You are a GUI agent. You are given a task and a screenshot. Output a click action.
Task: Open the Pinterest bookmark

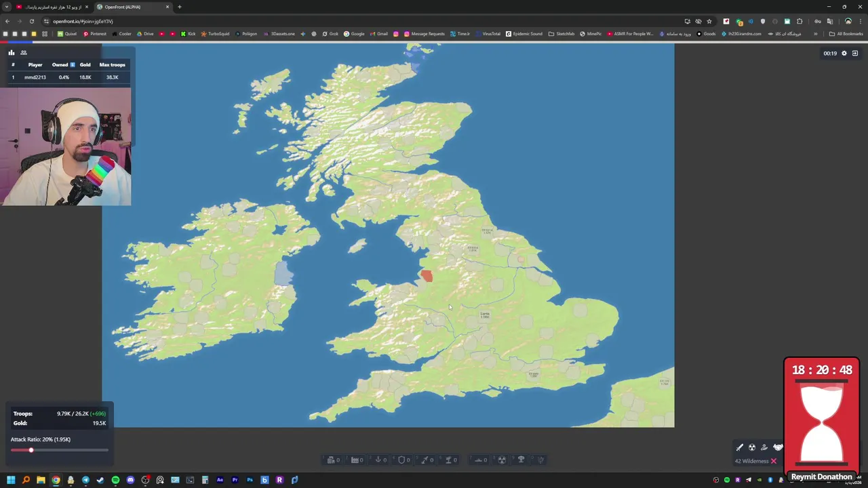(x=95, y=34)
